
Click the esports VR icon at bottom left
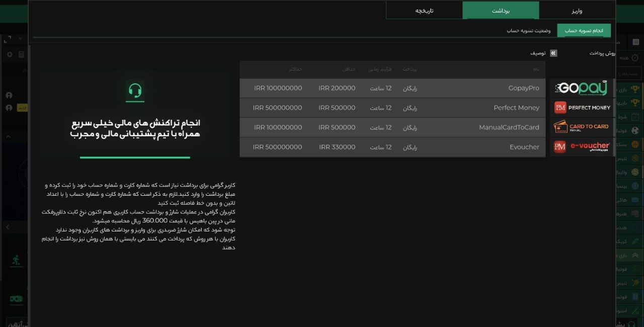click(x=16, y=298)
